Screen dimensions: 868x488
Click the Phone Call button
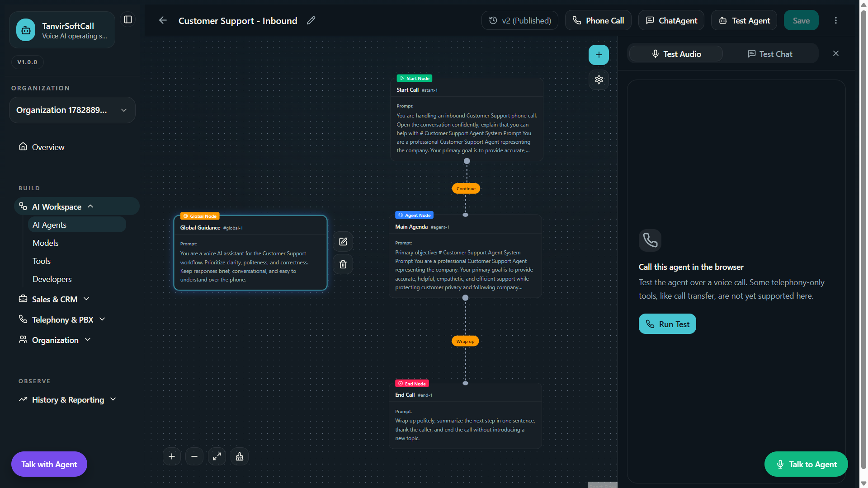click(x=598, y=20)
